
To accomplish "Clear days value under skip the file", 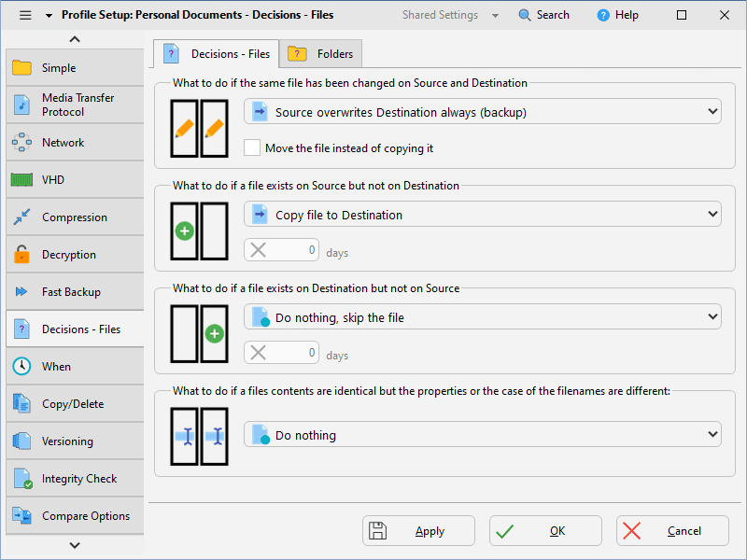I will pyautogui.click(x=258, y=353).
